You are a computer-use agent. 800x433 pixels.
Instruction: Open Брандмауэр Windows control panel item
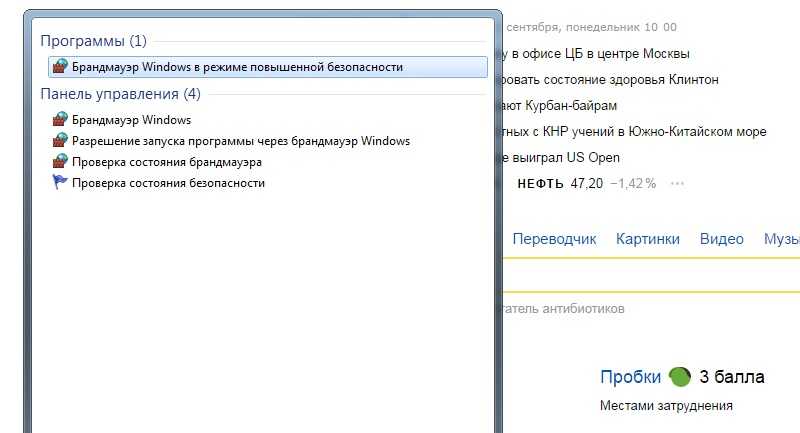pyautogui.click(x=131, y=120)
